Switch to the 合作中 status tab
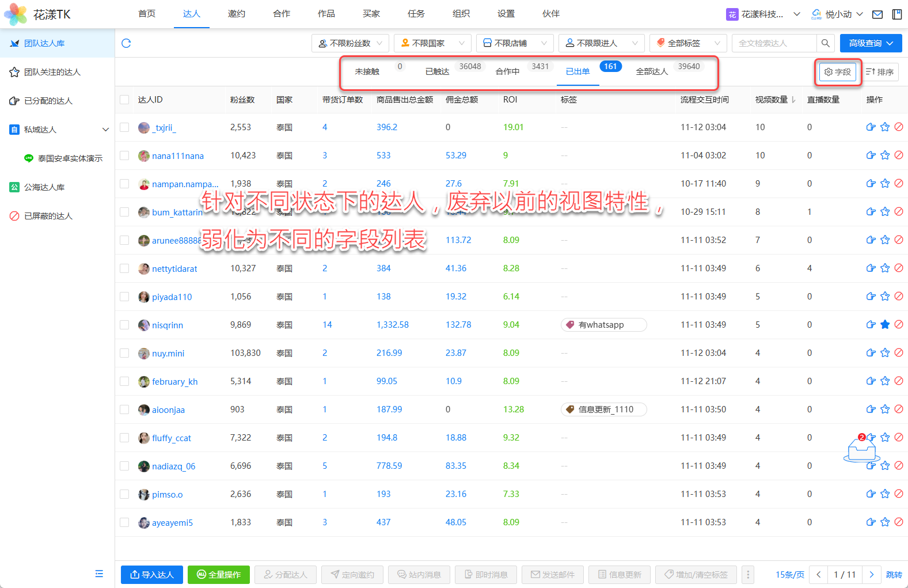The image size is (908, 588). 507,71
